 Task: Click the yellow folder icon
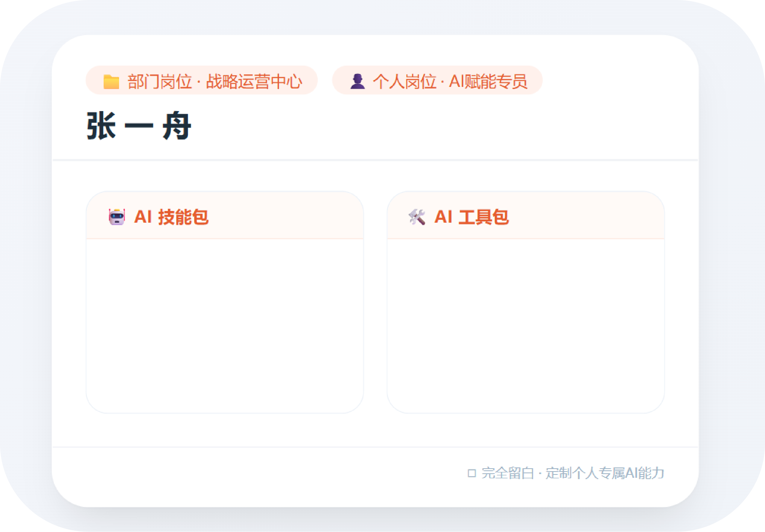(x=111, y=82)
